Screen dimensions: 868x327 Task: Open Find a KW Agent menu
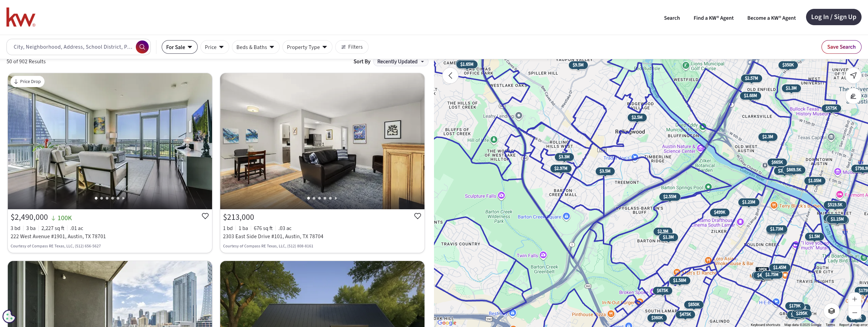coord(713,18)
